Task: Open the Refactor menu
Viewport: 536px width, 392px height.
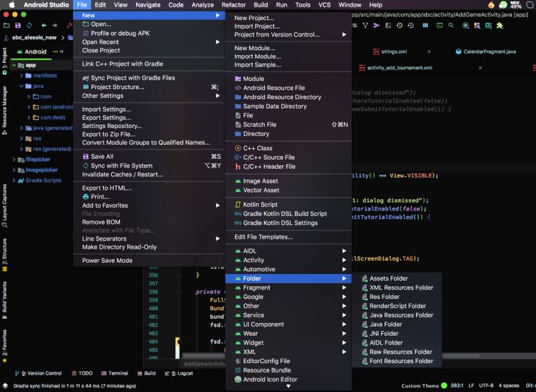Action: pyautogui.click(x=233, y=5)
